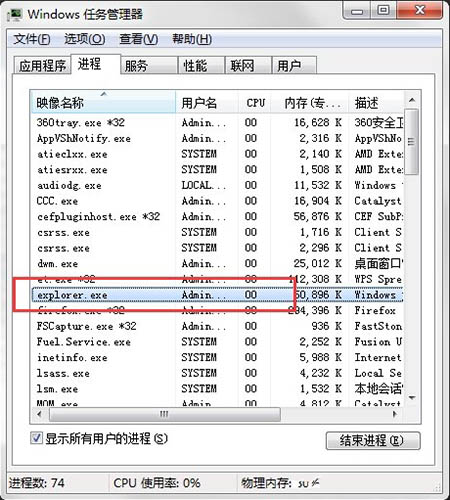The height and width of the screenshot is (500, 450).
Task: Click the 5,988 K memory value
Action: click(320, 358)
